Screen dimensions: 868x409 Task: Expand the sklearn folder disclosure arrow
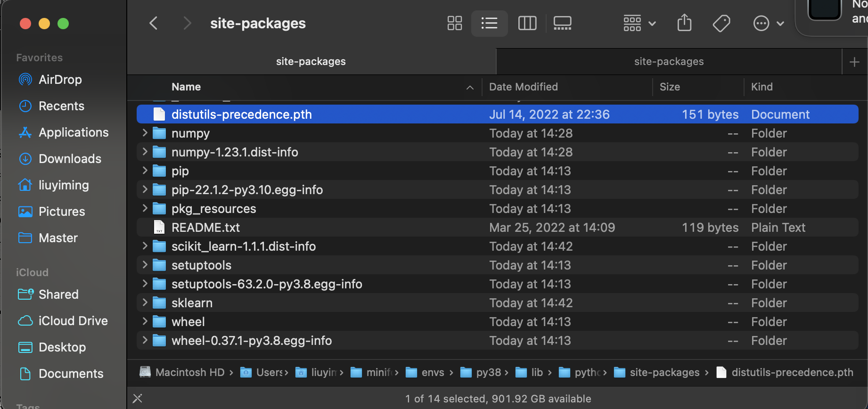click(x=145, y=303)
